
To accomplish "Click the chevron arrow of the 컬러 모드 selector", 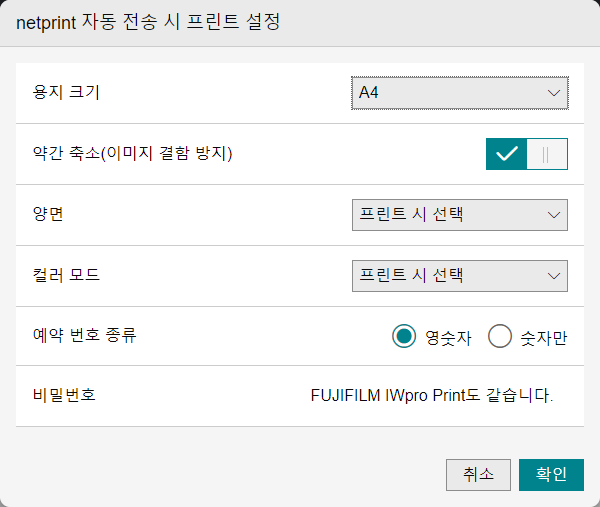I will [555, 275].
